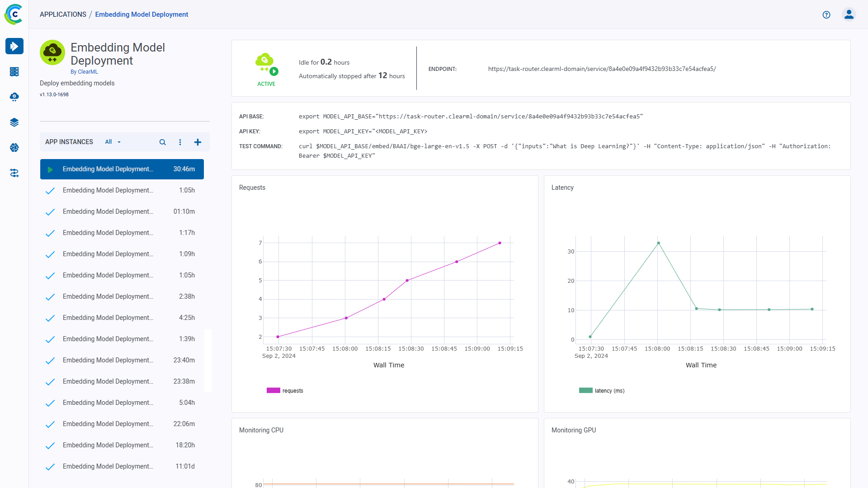Navigate to APPLICATIONS via the breadcrumb
Screen dimensions: 868x488
(63, 14)
